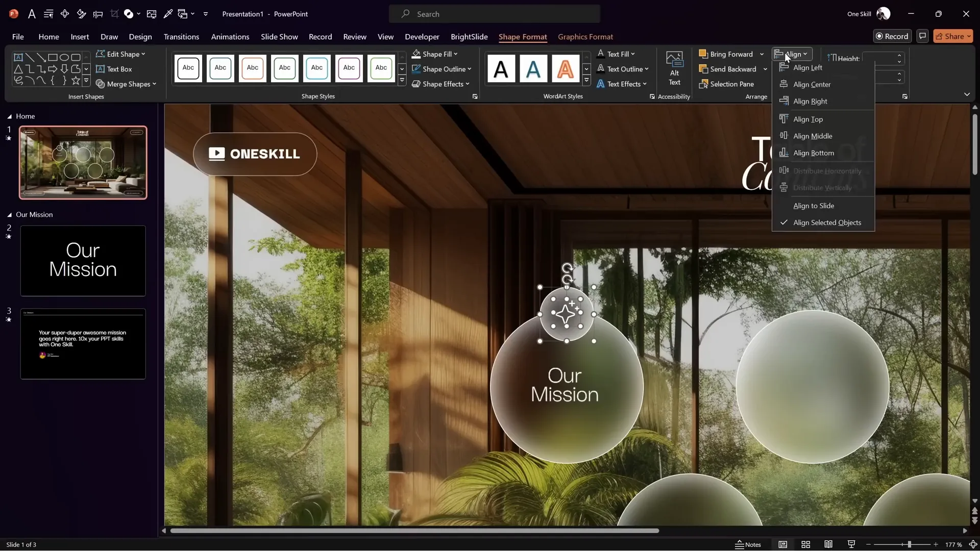
Task: Select the light blue-outlined Abc shape style
Action: (317, 68)
